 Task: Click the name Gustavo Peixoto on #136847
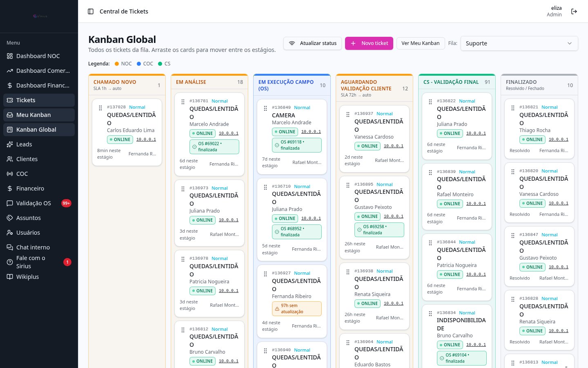pos(538,258)
